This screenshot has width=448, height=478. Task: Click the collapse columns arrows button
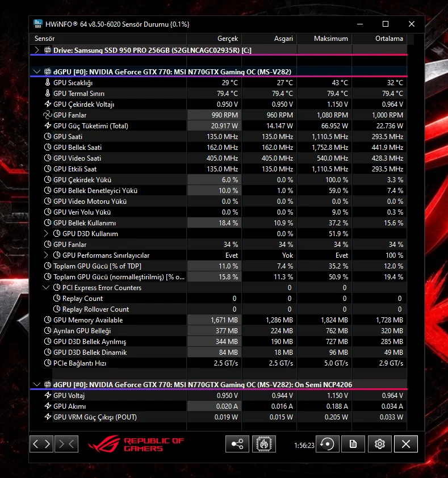66,444
